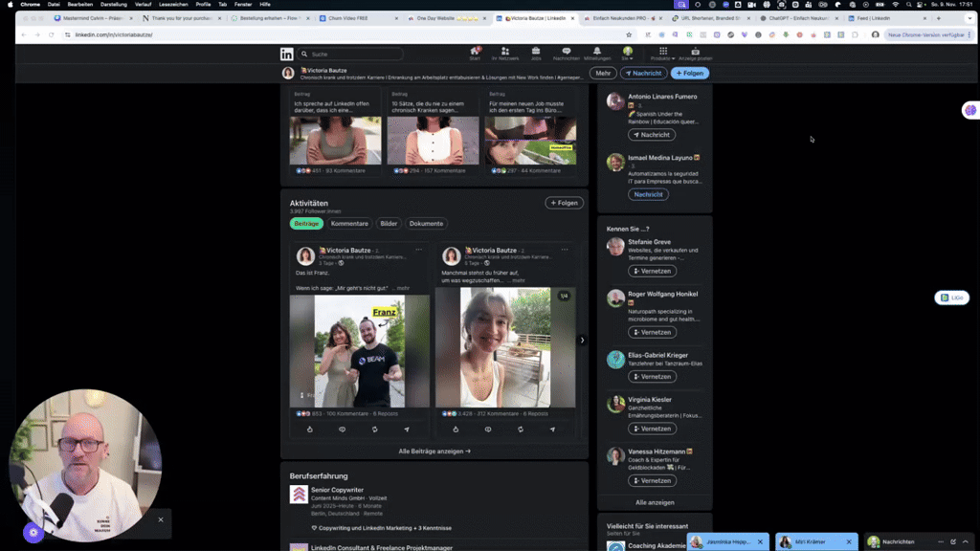The width and height of the screenshot is (980, 551).
Task: Open featured post with 93 Kommentare
Action: click(x=335, y=132)
